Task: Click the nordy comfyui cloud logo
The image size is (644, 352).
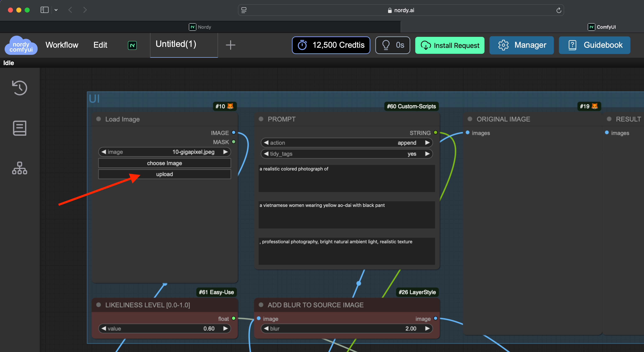Action: pos(21,46)
